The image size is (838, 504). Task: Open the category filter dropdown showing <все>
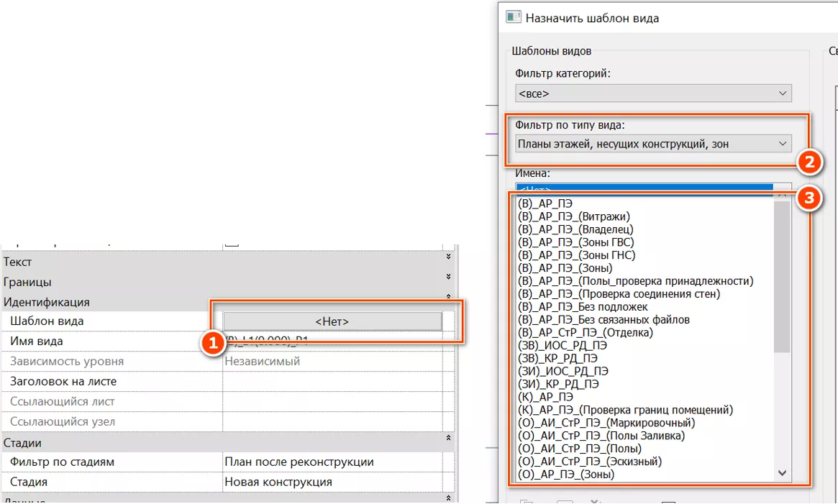pyautogui.click(x=653, y=93)
